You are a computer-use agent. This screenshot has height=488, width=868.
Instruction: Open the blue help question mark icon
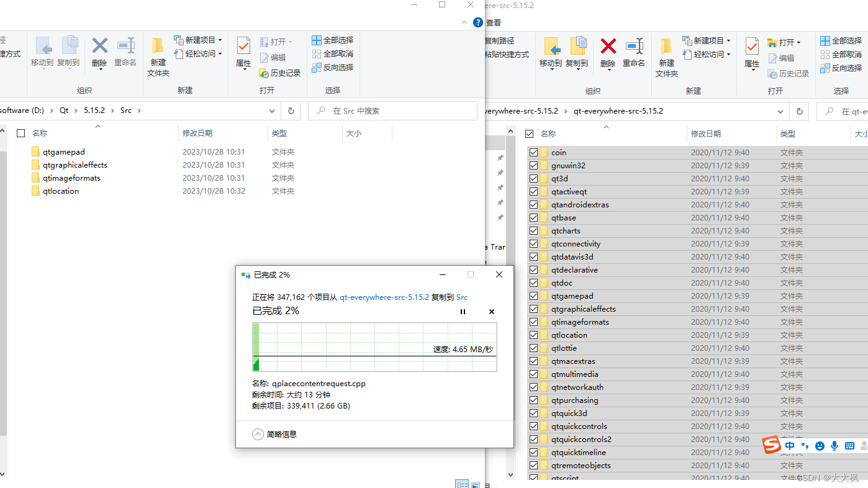[477, 22]
